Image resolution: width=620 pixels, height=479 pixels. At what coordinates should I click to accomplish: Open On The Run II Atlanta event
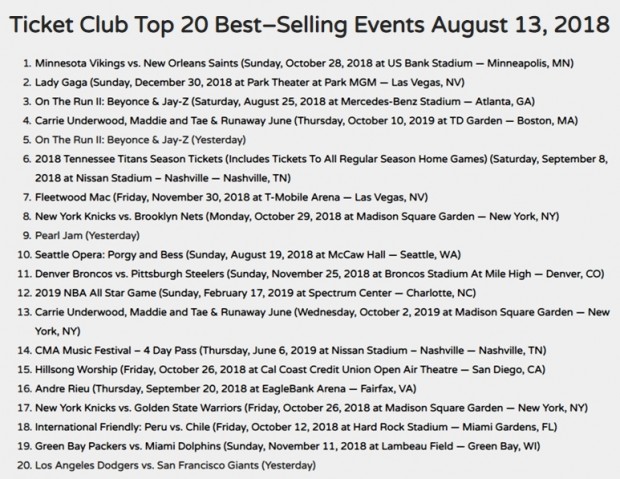click(285, 102)
